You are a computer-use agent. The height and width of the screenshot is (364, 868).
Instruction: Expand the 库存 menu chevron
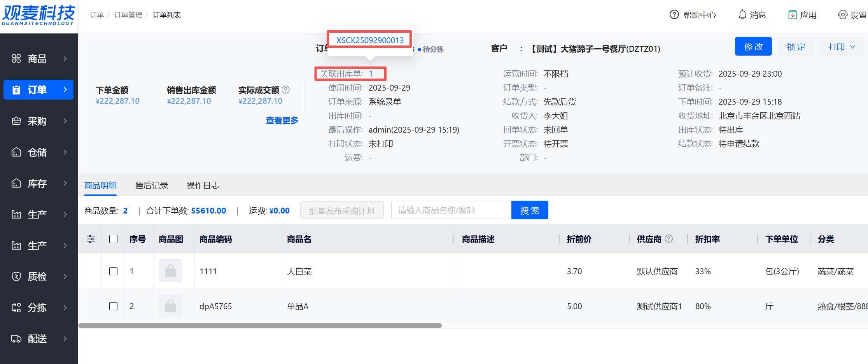pyautogui.click(x=65, y=183)
